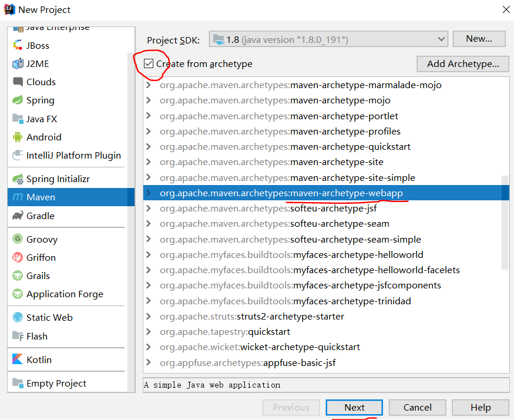Click the Maven m icon

pos(18,197)
